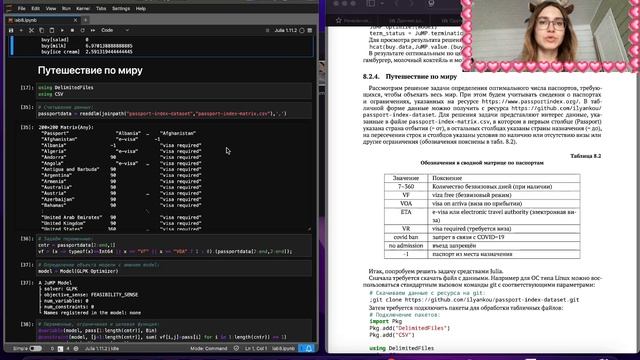Click the 'no admission' cell in the PDF table
The image size is (640, 360).
click(406, 246)
